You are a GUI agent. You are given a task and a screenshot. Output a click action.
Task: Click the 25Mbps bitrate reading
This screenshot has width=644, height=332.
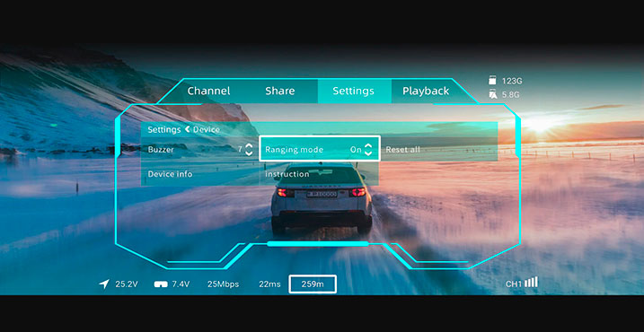223,284
